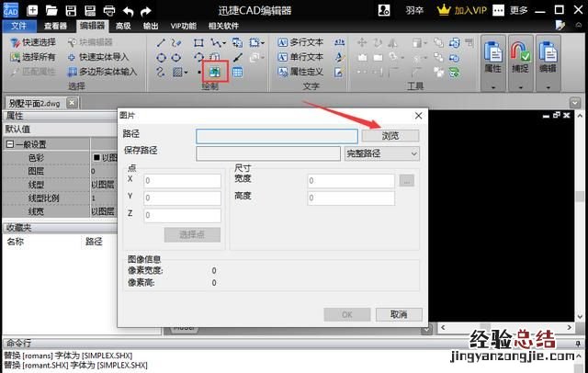The width and height of the screenshot is (588, 373).
Task: Click the Select All (选择所有) tool
Action: tap(33, 57)
